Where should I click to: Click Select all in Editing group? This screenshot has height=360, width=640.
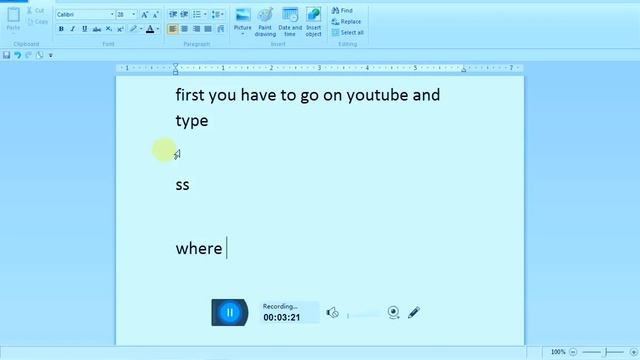347,33
